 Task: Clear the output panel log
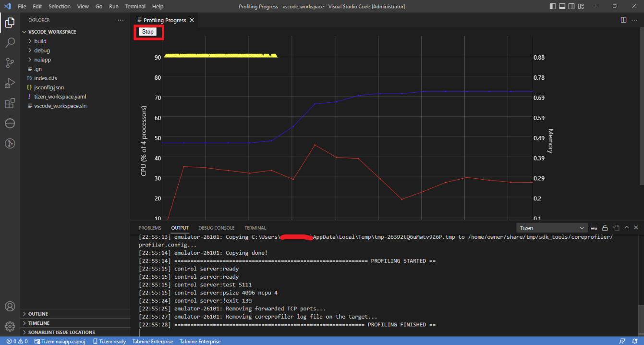click(x=594, y=228)
